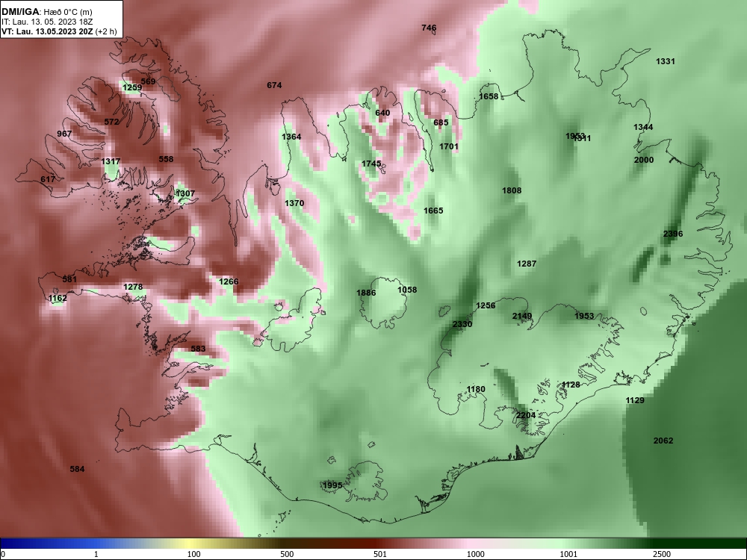Screen dimensions: 747x560
Task: Click the 2396 value
Action: pyautogui.click(x=673, y=234)
